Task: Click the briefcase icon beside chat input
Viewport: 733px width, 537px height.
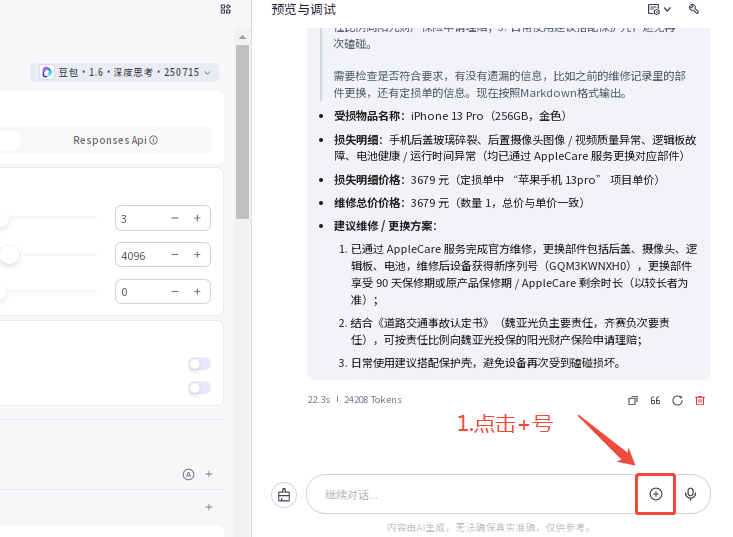Action: coord(284,494)
